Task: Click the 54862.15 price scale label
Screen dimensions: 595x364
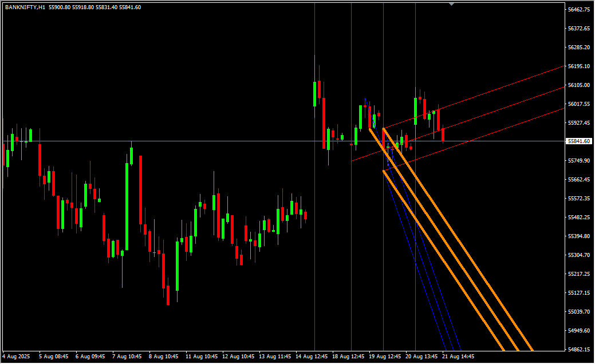Action: 578,349
